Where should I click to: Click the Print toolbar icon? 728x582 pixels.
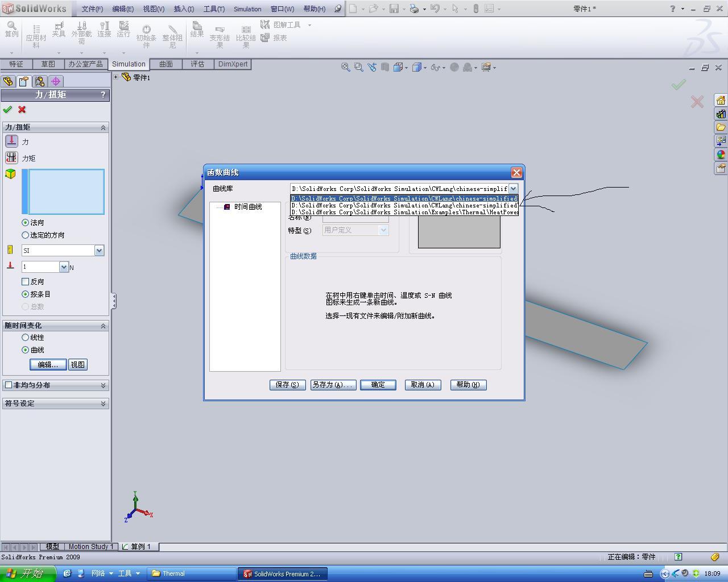coord(413,9)
